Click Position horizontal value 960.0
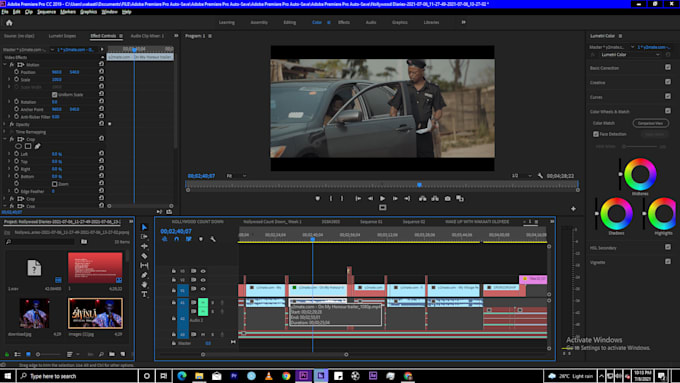 [56, 72]
